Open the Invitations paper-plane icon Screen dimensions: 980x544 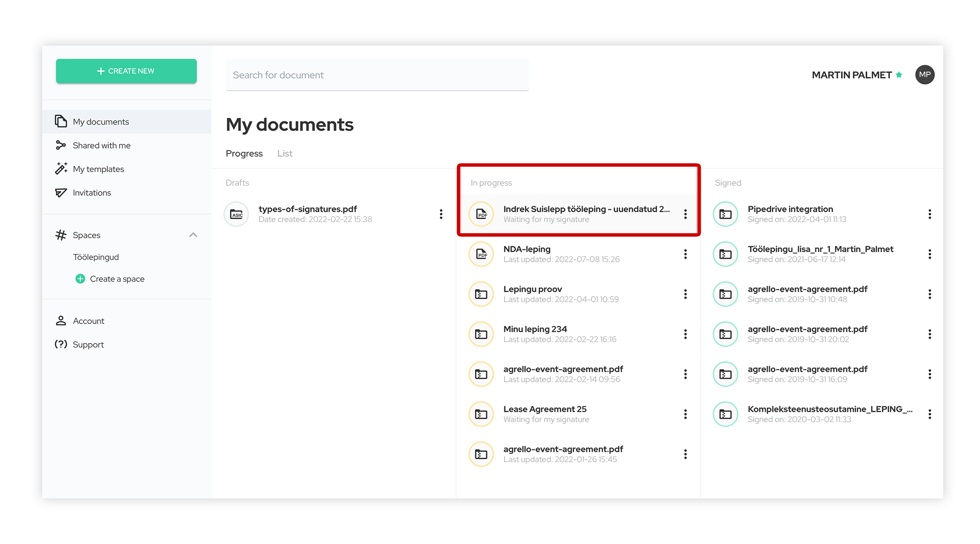61,193
